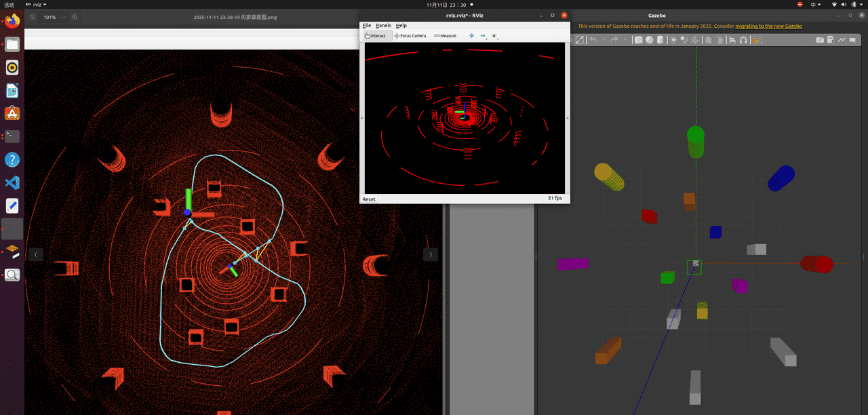Enable the Focus Camera tool
Screen dimensions: 868x415
tap(410, 36)
